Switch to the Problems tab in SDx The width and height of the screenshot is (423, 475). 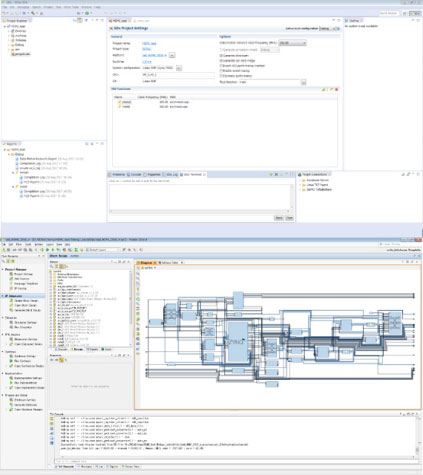tap(117, 174)
